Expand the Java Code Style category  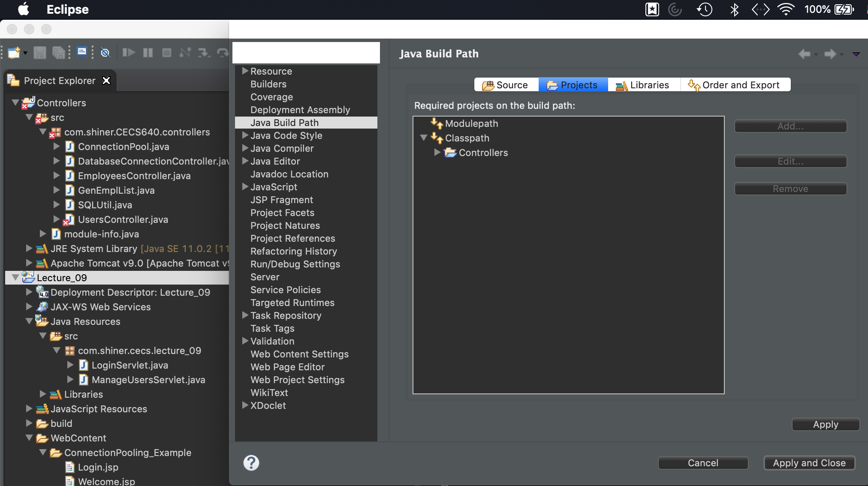point(245,135)
